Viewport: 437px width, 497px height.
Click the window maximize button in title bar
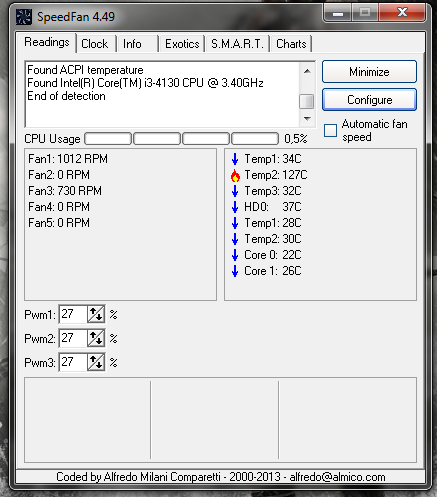click(x=365, y=13)
